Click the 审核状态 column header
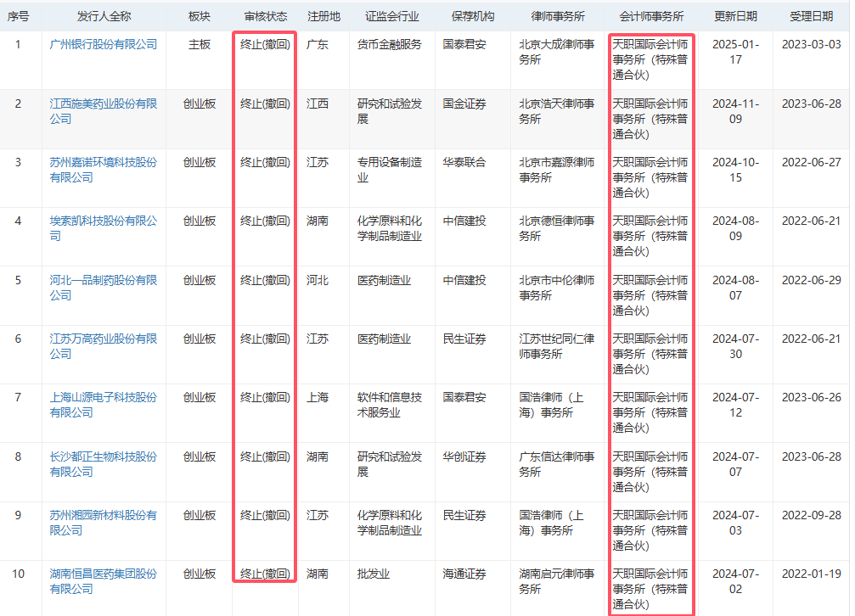This screenshot has height=616, width=855. [266, 16]
